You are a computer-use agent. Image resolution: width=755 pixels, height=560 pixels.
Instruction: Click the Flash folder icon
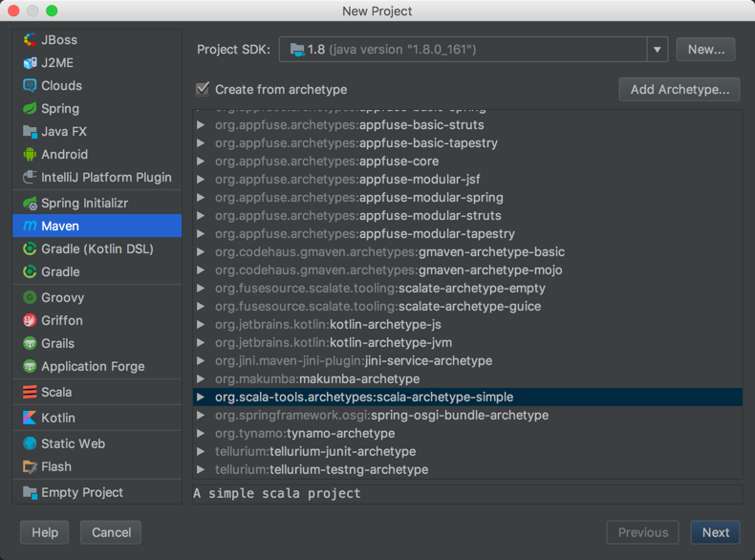click(x=30, y=466)
